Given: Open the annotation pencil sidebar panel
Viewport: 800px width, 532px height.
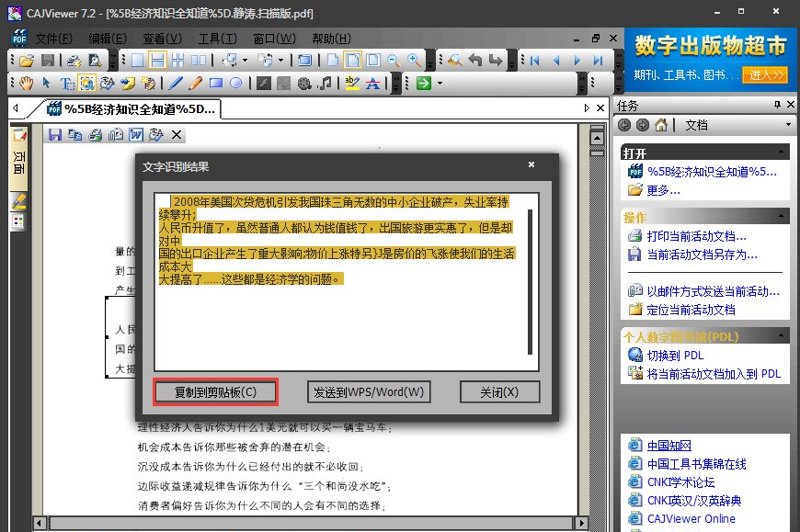Looking at the screenshot, I should (19, 201).
